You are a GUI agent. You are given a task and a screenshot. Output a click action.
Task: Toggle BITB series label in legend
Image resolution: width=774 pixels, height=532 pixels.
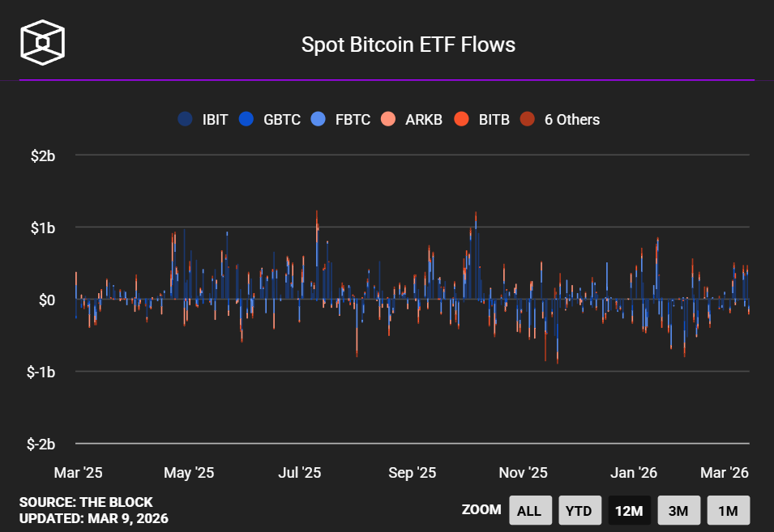[x=494, y=120]
